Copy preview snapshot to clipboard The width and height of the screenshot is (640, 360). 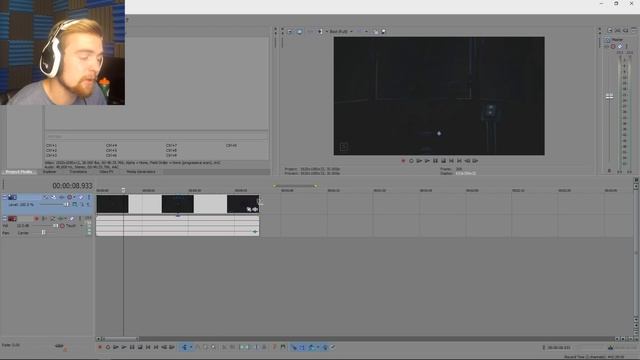[376, 32]
